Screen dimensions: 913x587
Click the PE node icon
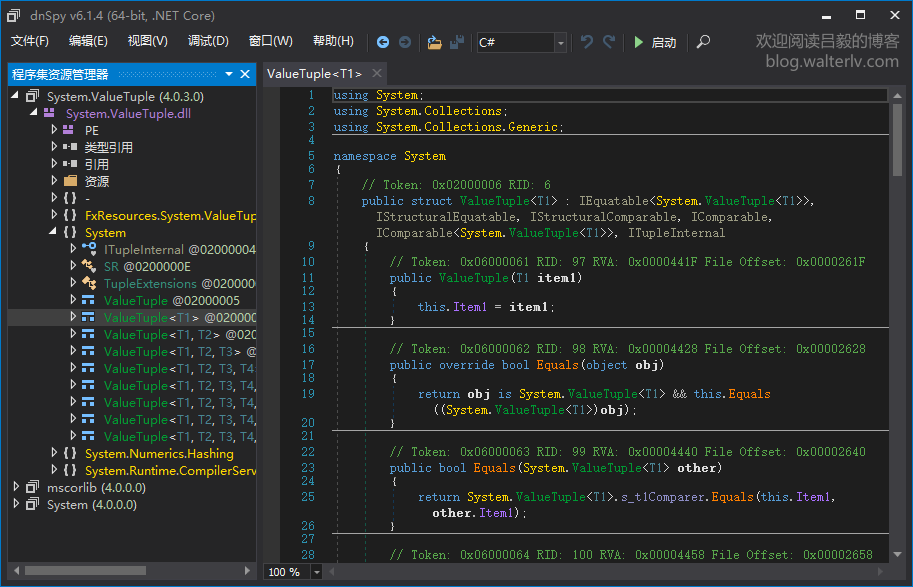tap(69, 129)
